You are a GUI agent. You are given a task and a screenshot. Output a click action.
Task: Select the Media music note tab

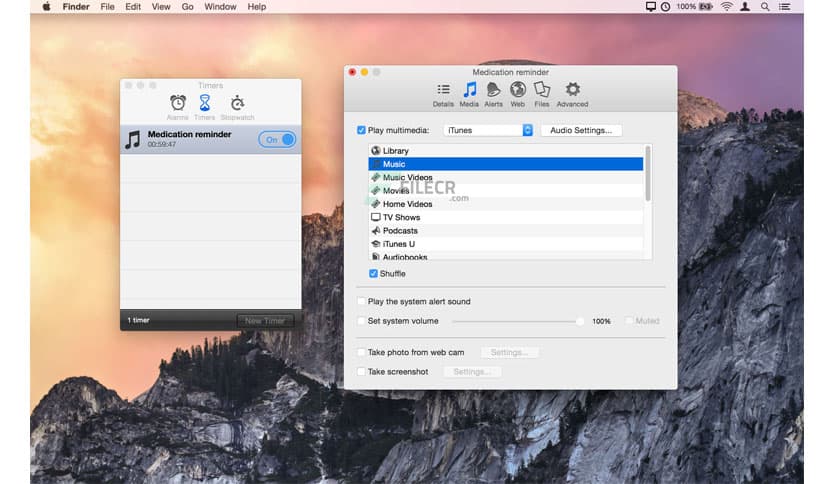[x=469, y=94]
